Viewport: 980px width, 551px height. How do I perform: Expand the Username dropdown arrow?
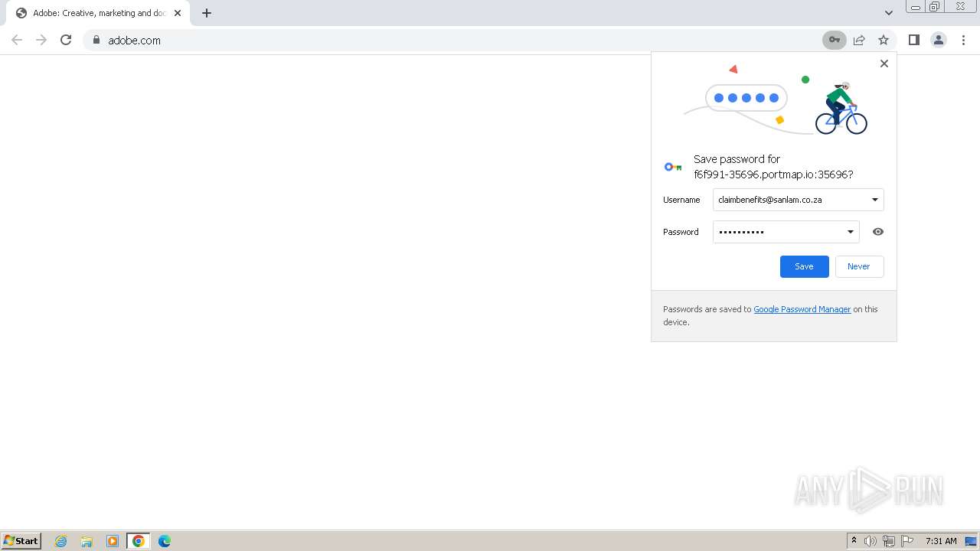click(x=875, y=200)
